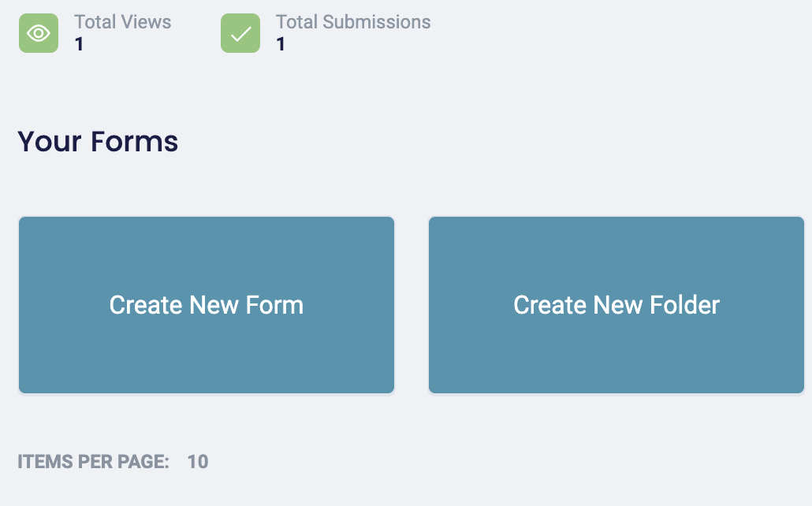Screen dimensions: 812x506
Task: Create a folder using the right teal panel
Action: (616, 305)
